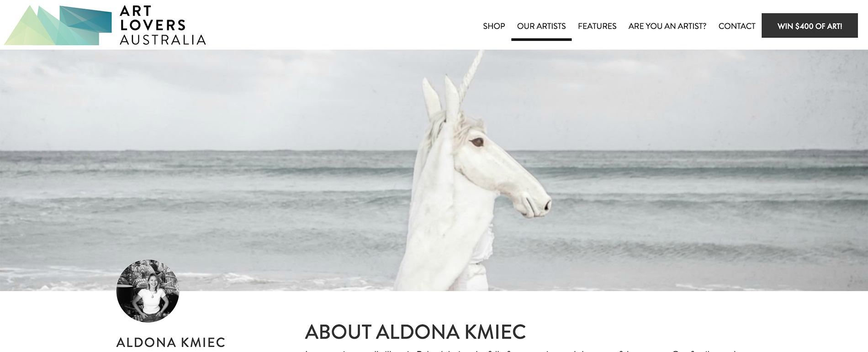Click the biography text below the About heading

pos(521,350)
